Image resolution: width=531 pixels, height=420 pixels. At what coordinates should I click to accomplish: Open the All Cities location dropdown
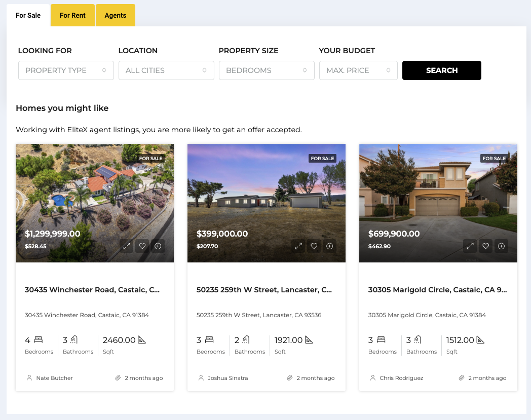click(166, 70)
